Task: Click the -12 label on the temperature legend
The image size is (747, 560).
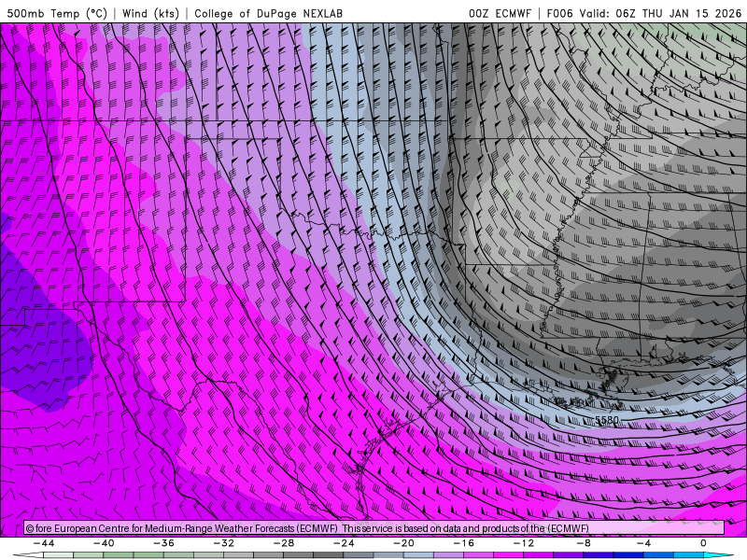Action: pos(523,543)
